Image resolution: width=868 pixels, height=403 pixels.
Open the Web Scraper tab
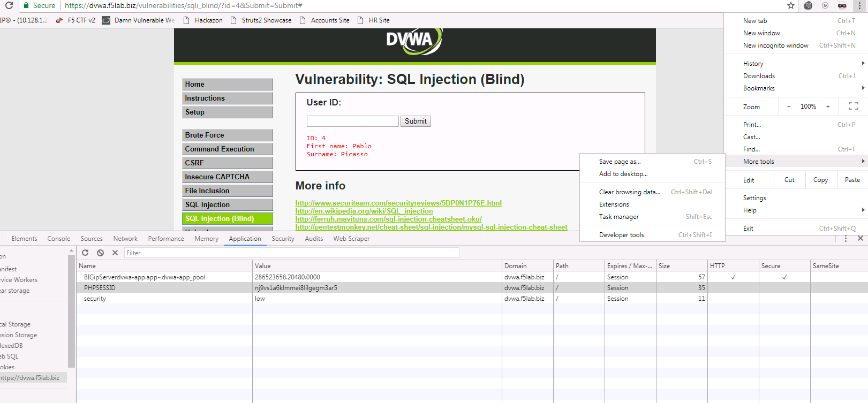(x=351, y=239)
